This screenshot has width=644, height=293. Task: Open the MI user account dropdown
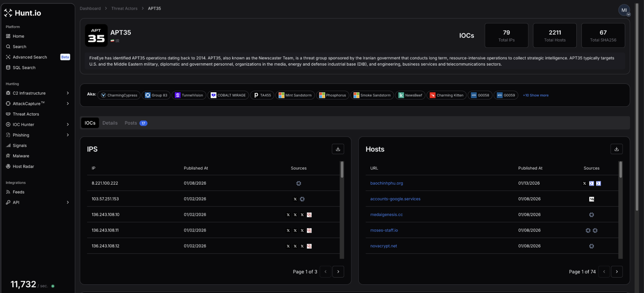coord(624,10)
